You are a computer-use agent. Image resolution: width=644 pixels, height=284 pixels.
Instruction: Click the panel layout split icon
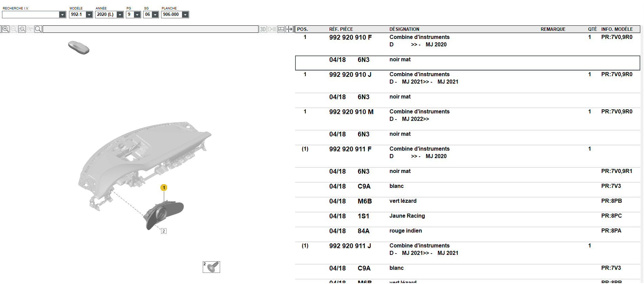tap(281, 29)
